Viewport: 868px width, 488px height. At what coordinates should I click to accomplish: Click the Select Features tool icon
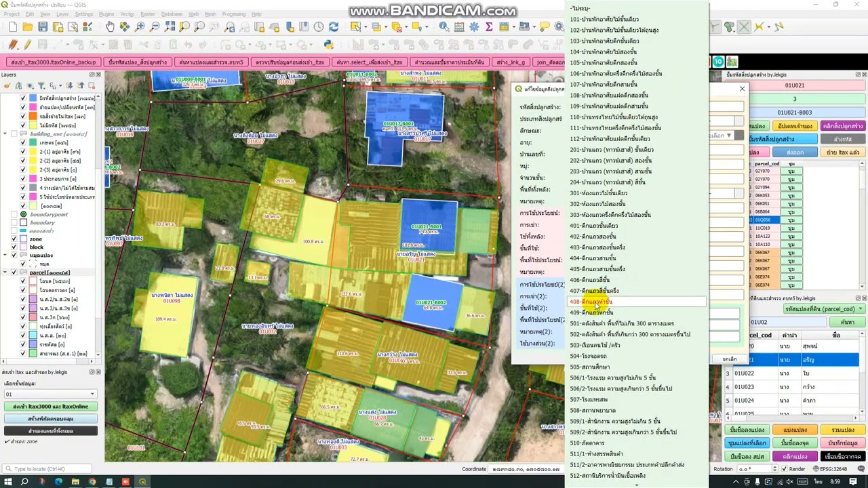[x=355, y=27]
